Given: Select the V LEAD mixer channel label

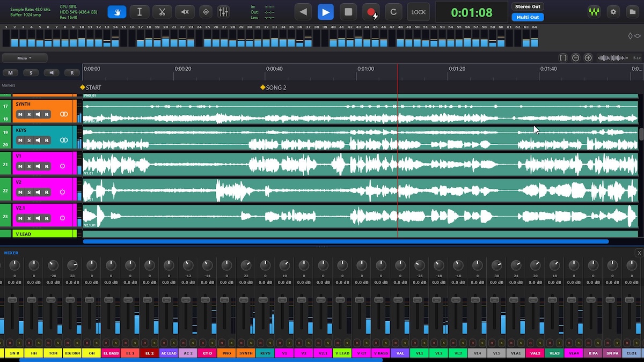Looking at the screenshot, I should pos(342,353).
